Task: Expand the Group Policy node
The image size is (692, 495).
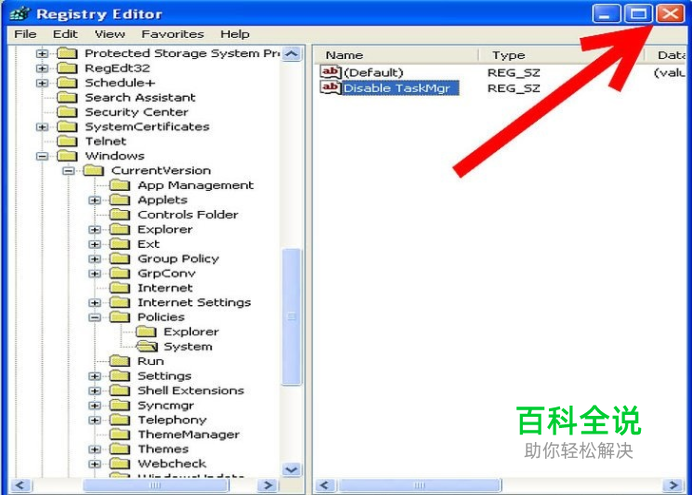Action: tap(94, 259)
